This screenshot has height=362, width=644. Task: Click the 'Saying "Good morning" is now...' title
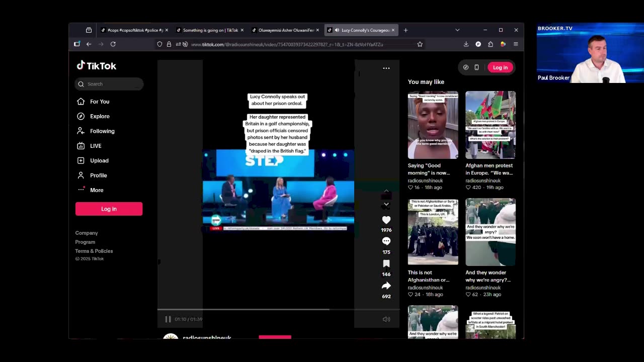(x=429, y=169)
